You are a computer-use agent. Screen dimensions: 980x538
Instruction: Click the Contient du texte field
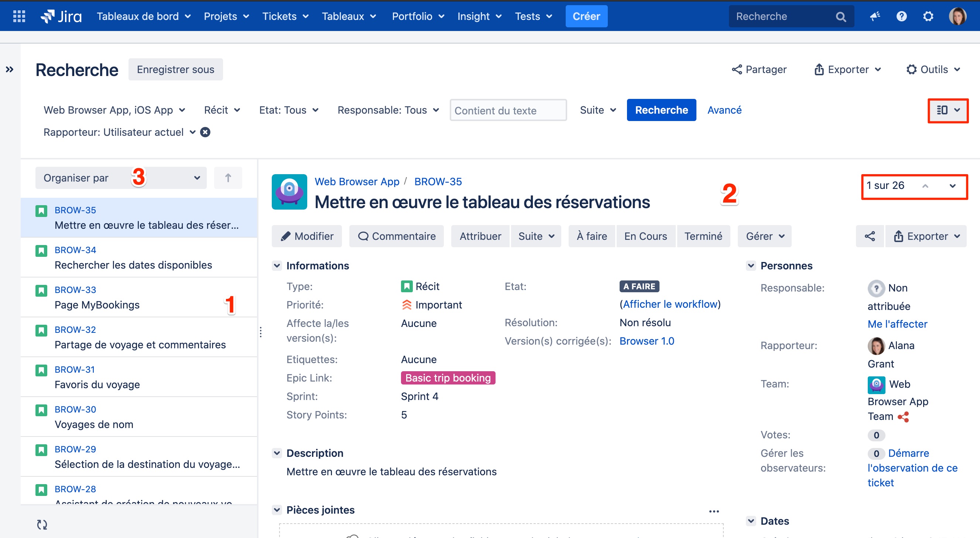pyautogui.click(x=508, y=110)
